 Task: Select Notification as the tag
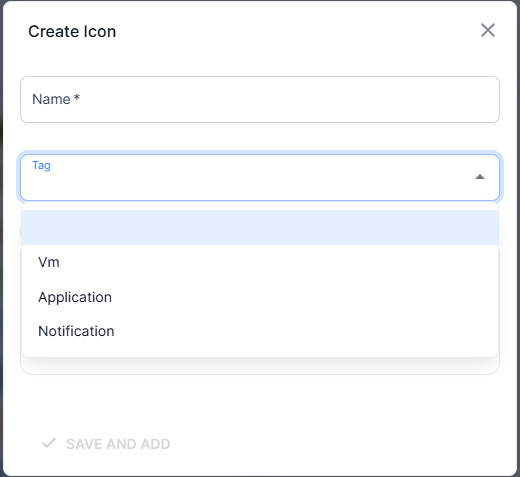coord(76,331)
